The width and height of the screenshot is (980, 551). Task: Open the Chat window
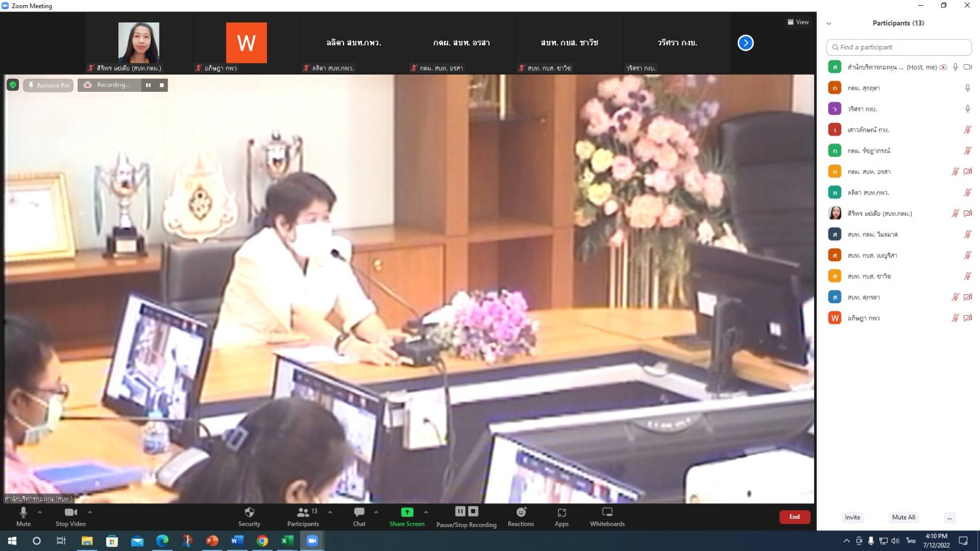pos(359,517)
